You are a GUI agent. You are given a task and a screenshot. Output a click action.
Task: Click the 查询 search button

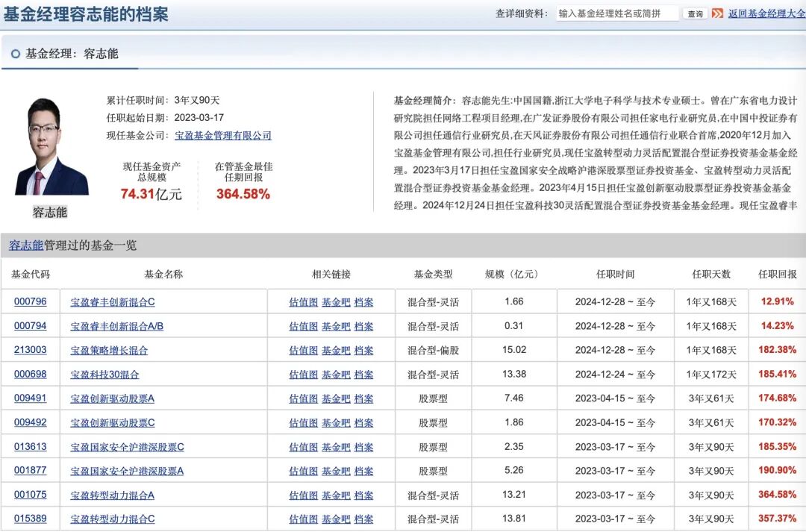point(695,14)
